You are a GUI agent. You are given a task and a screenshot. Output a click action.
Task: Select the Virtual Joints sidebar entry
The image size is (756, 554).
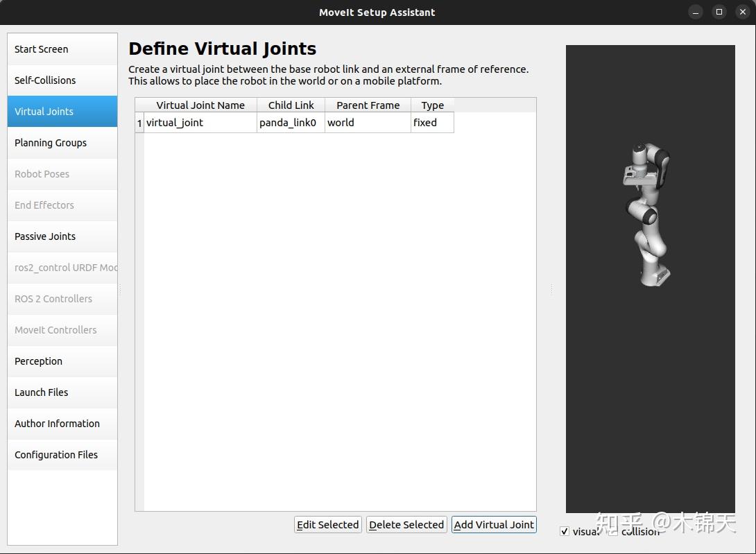click(x=43, y=111)
